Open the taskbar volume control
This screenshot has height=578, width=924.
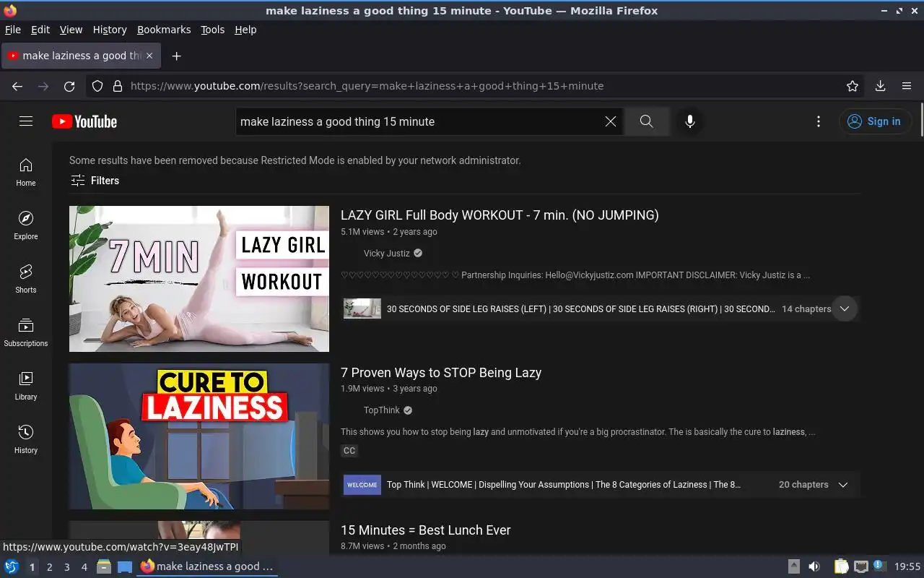(x=814, y=566)
